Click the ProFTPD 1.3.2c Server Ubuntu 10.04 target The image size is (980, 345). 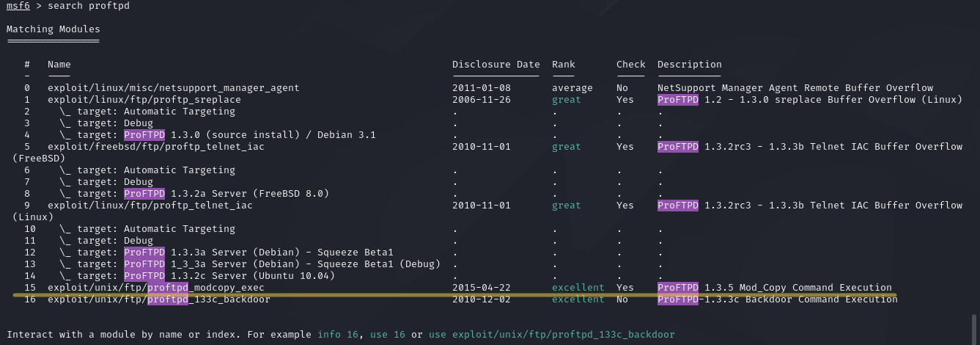229,276
